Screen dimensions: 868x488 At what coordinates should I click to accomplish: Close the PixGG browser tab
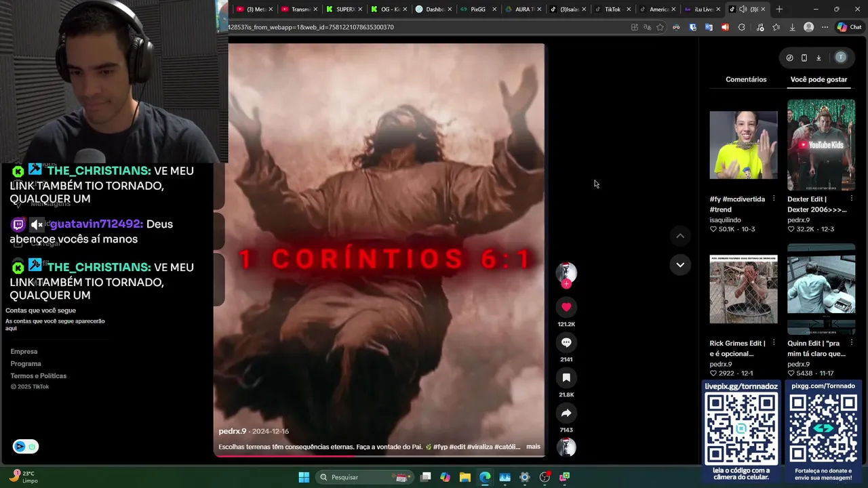494,9
